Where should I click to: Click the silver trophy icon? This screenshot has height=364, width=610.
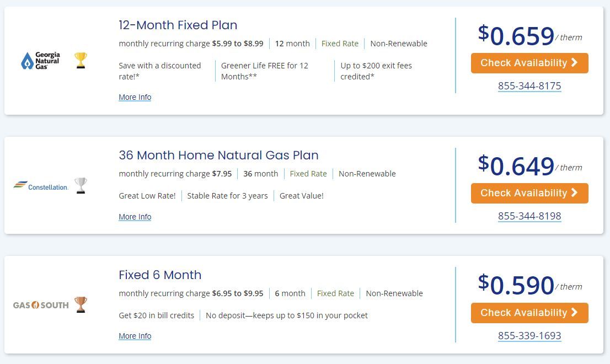click(81, 186)
